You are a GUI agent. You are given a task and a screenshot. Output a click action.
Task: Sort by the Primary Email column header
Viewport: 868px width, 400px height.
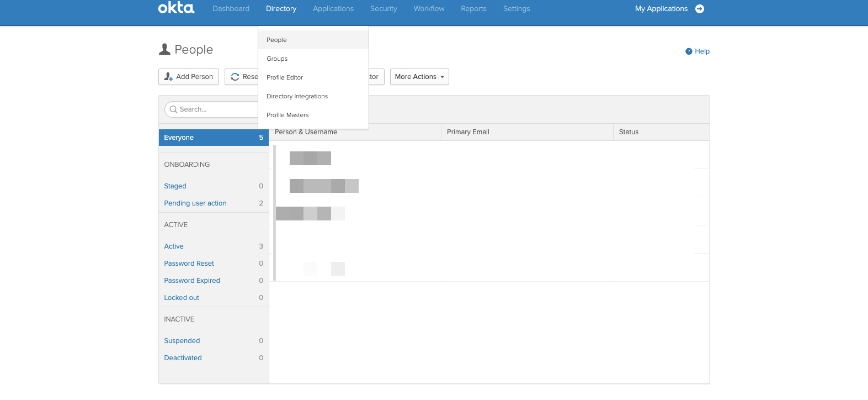(x=468, y=132)
